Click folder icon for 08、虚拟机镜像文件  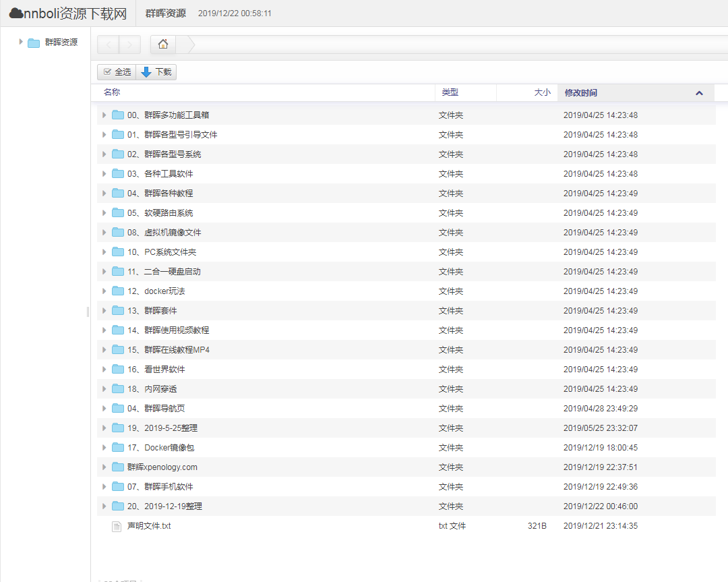(x=118, y=232)
